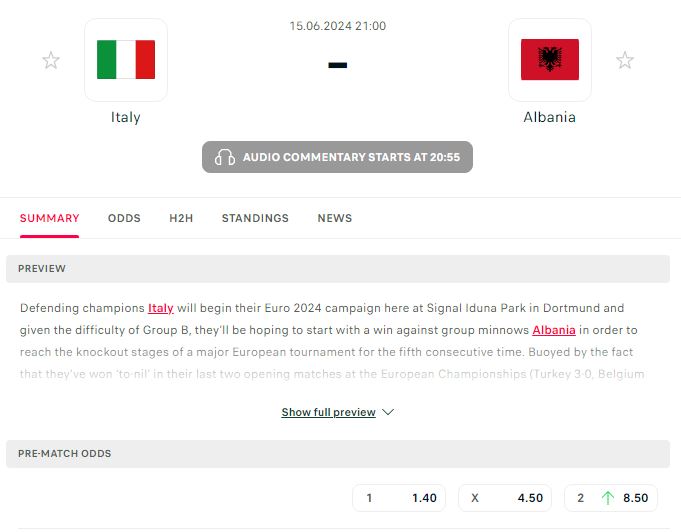Click the Italy team name
The image size is (681, 532).
[126, 117]
